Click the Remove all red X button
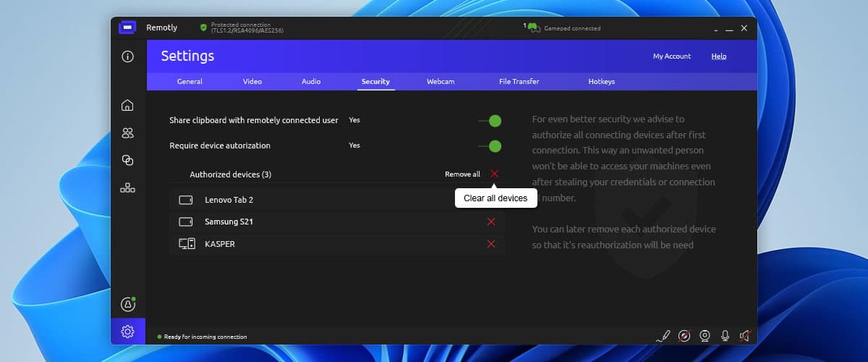This screenshot has height=362, width=868. (x=495, y=174)
